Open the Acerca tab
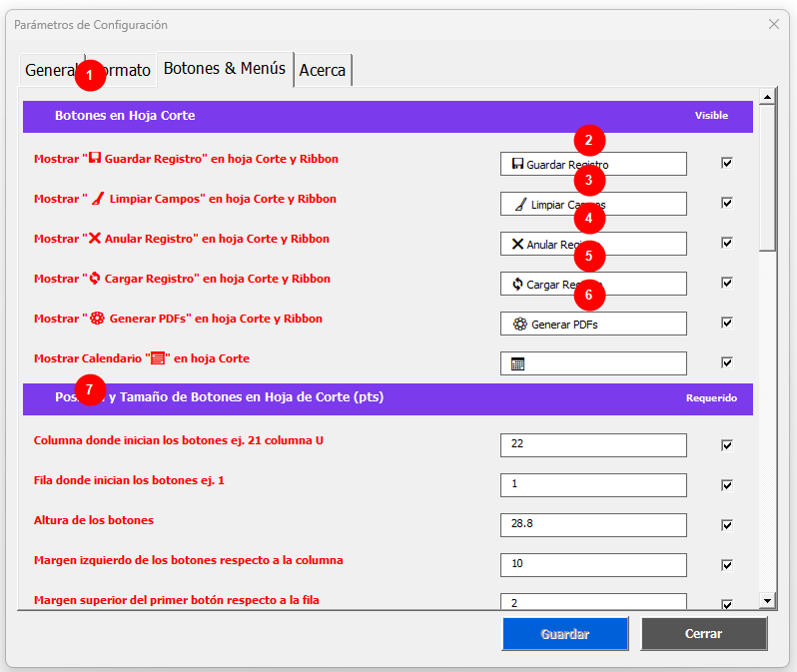The height and width of the screenshot is (672, 797). point(323,70)
